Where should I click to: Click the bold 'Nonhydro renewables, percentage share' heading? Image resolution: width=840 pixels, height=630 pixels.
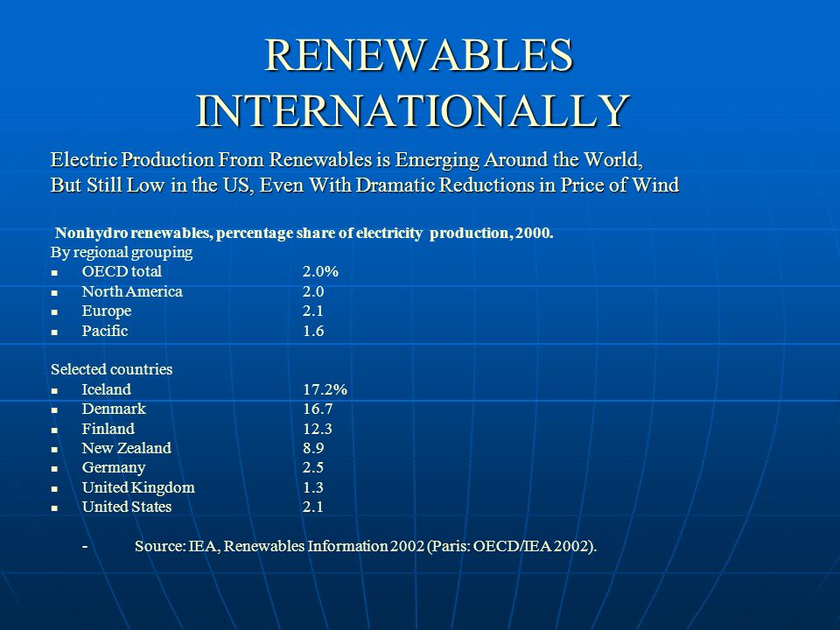click(304, 234)
